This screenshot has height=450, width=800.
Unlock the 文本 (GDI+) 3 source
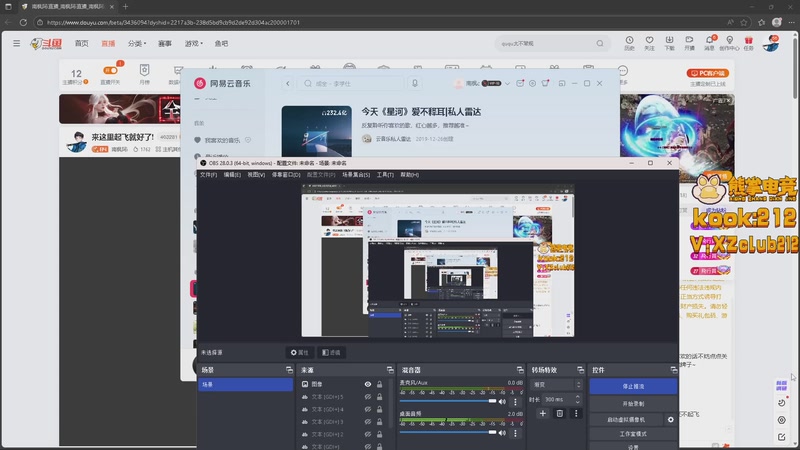click(380, 422)
